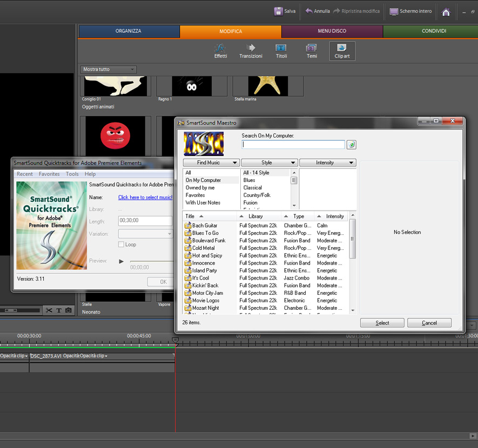Click the OK button in Quicktracks
478x448 pixels.
pyautogui.click(x=161, y=282)
